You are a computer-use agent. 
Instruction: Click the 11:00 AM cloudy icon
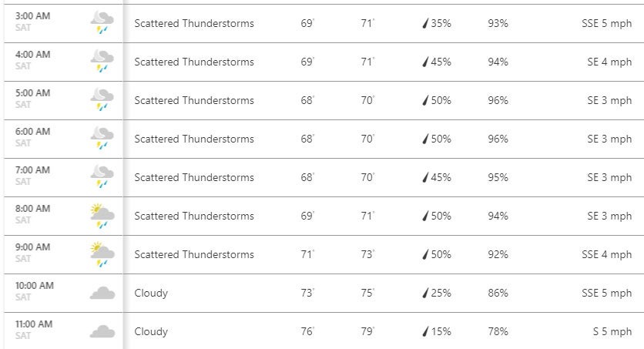(102, 331)
